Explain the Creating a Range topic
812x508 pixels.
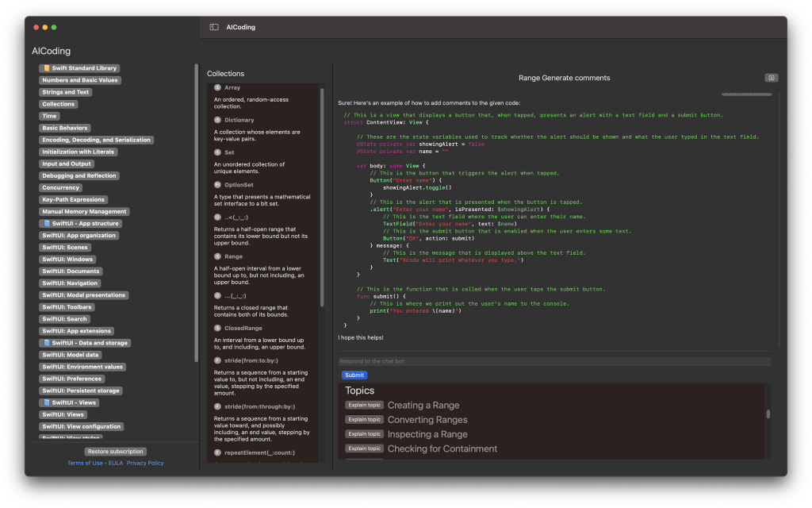pos(364,406)
